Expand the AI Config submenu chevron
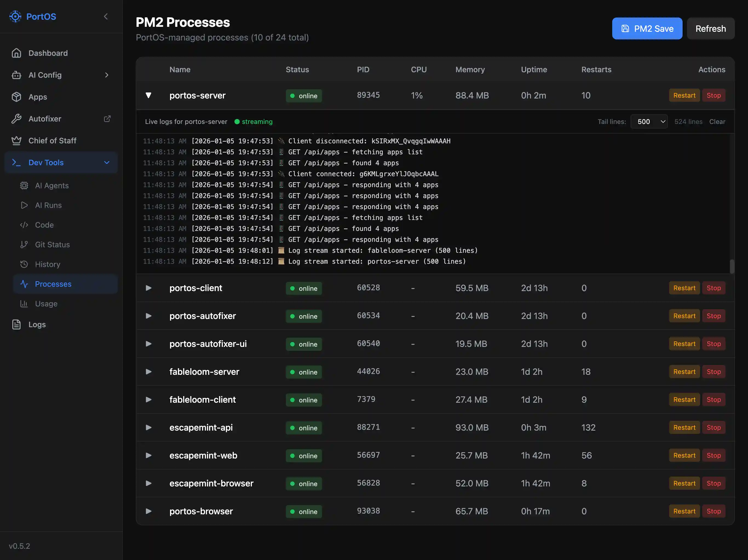The height and width of the screenshot is (560, 748). pos(107,75)
